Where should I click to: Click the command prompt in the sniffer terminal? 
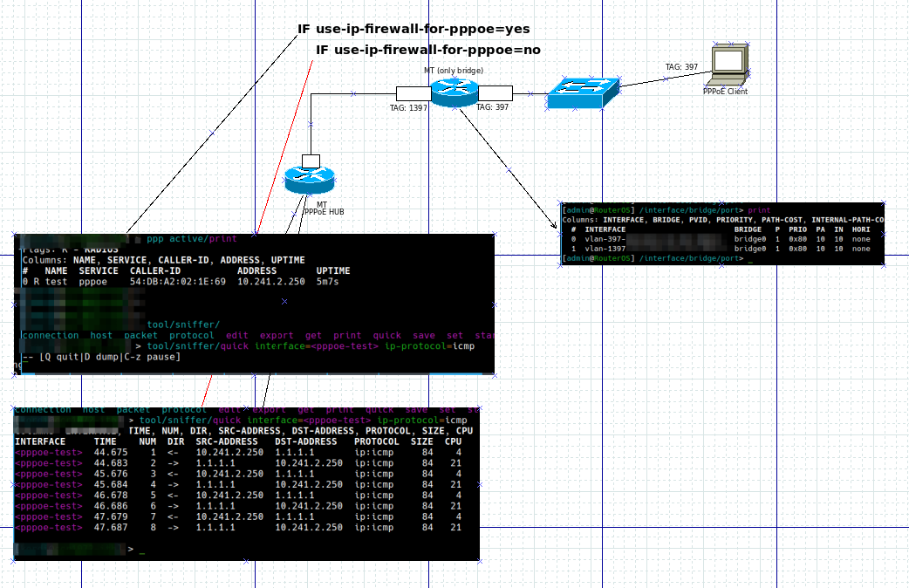[x=131, y=549]
